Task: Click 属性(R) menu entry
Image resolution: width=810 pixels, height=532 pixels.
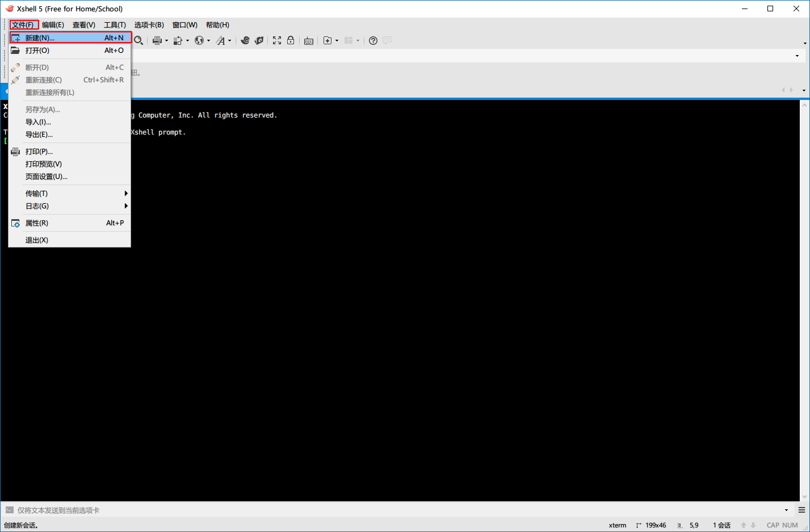Action: 37,223
